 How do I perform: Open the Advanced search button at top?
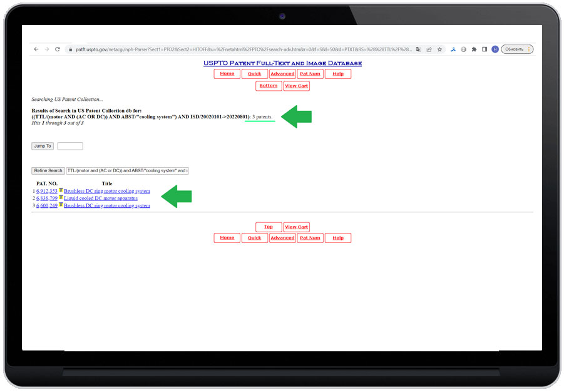282,74
